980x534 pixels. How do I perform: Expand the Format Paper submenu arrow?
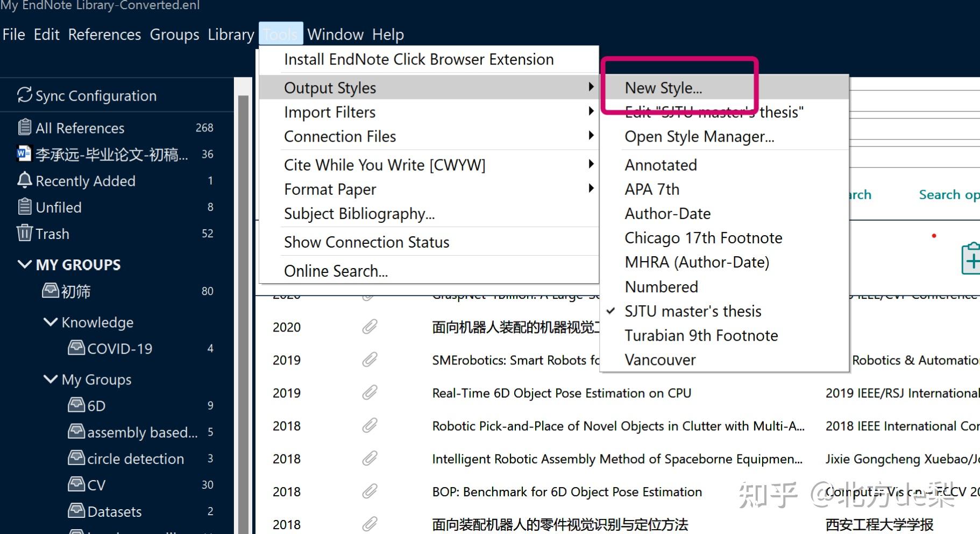(x=591, y=188)
